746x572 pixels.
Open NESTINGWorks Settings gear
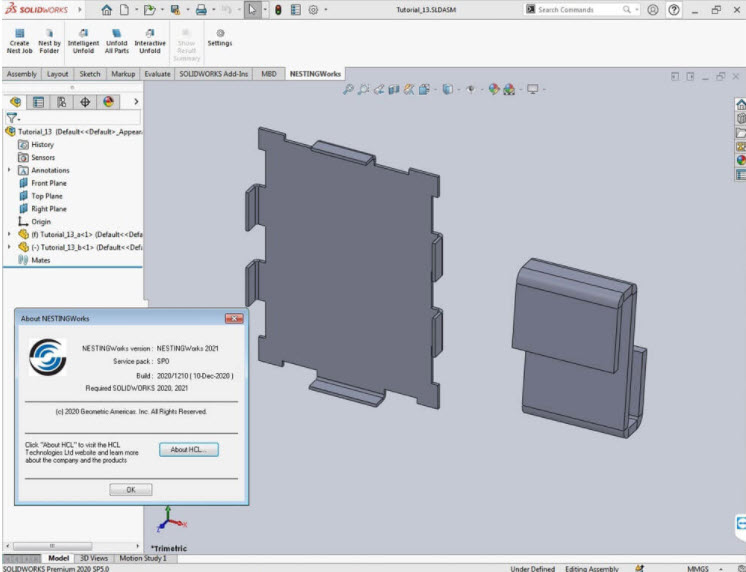(x=220, y=33)
